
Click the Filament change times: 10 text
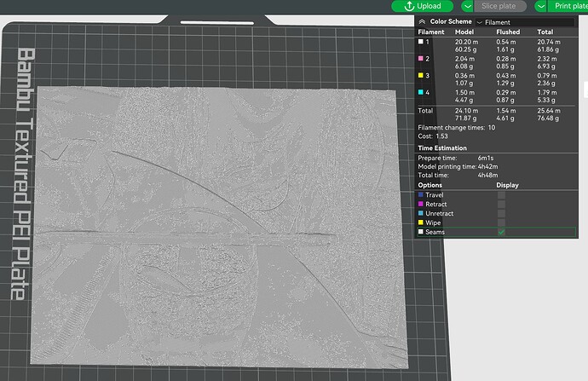pyautogui.click(x=457, y=128)
